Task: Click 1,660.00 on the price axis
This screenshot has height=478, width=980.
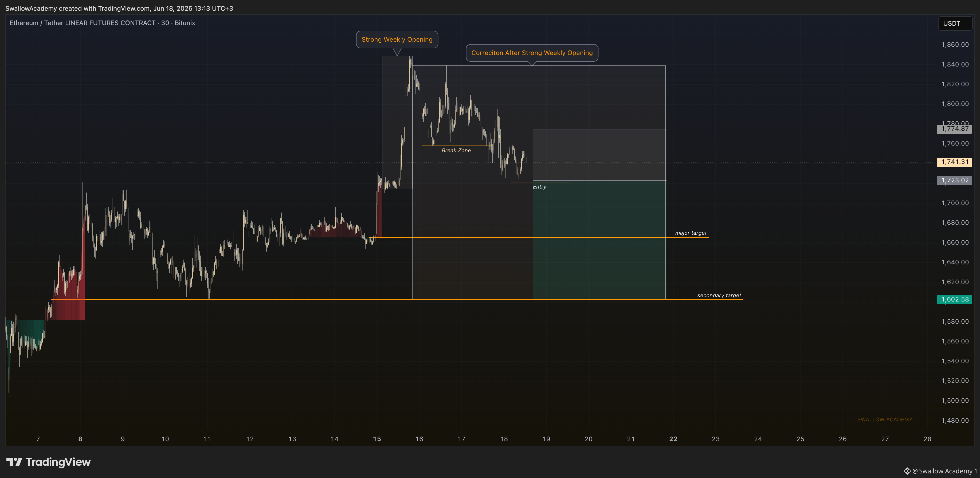Action: (955, 242)
